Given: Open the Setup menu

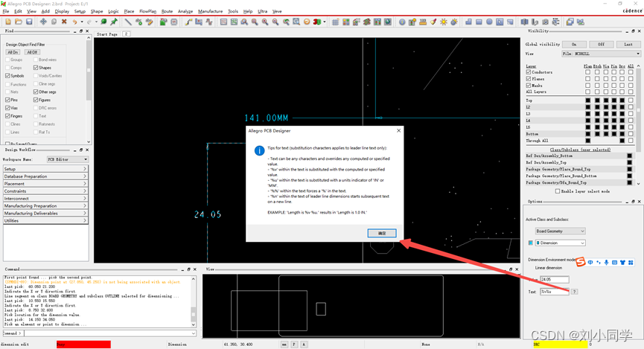Looking at the screenshot, I should 80,11.
